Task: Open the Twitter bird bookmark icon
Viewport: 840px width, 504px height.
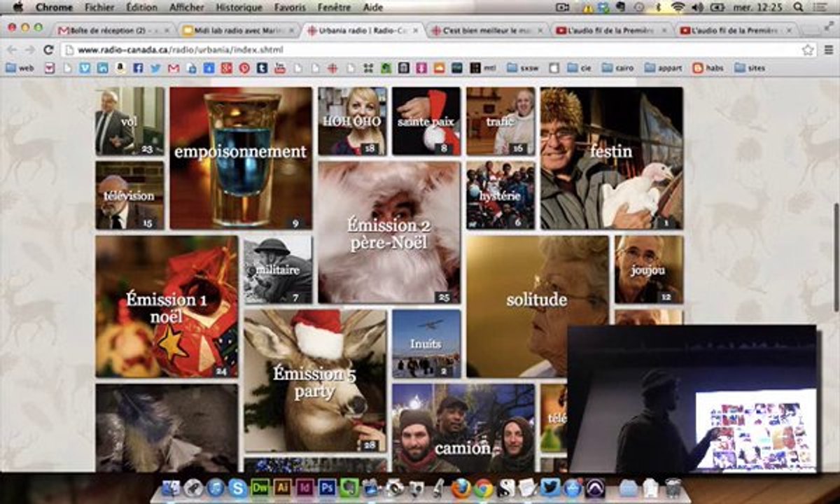Action: [x=155, y=68]
